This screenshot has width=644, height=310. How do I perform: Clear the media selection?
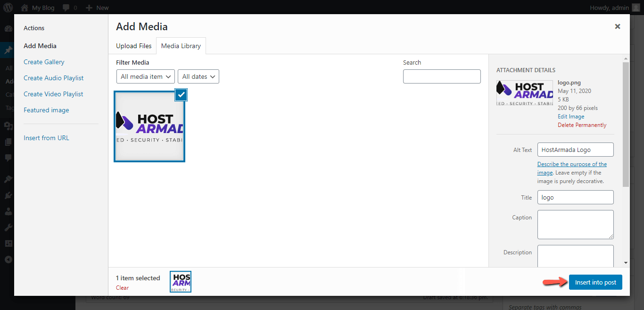pyautogui.click(x=122, y=287)
